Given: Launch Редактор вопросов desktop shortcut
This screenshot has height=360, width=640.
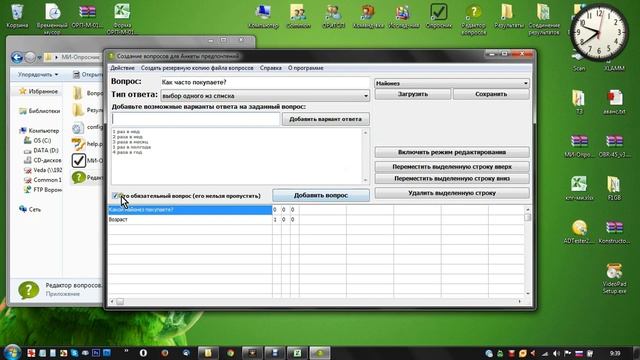Looking at the screenshot, I should tap(473, 18).
